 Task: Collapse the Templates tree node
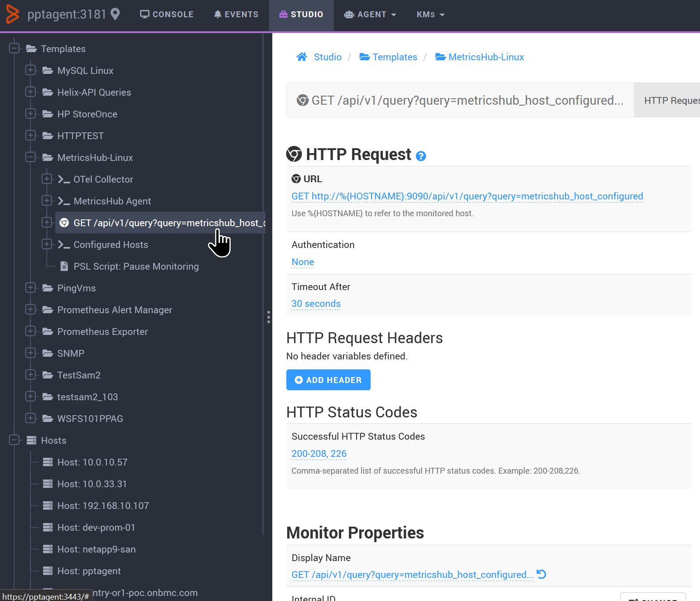coord(14,48)
